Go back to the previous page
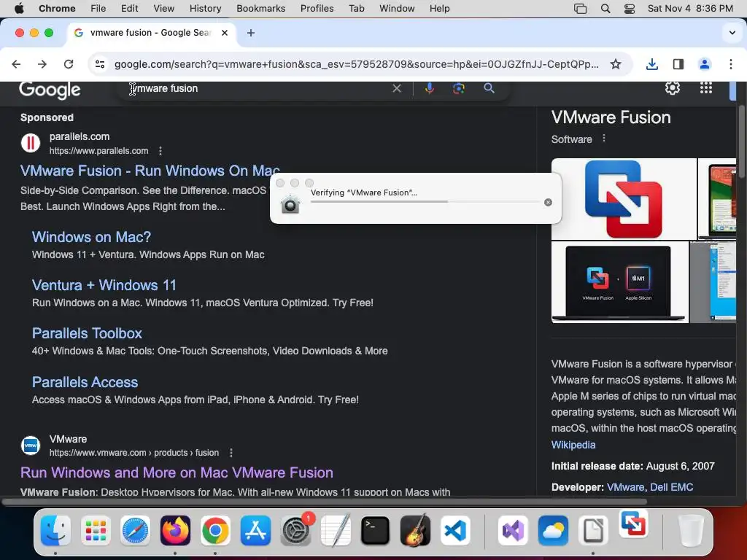The height and width of the screenshot is (560, 747). (16, 64)
